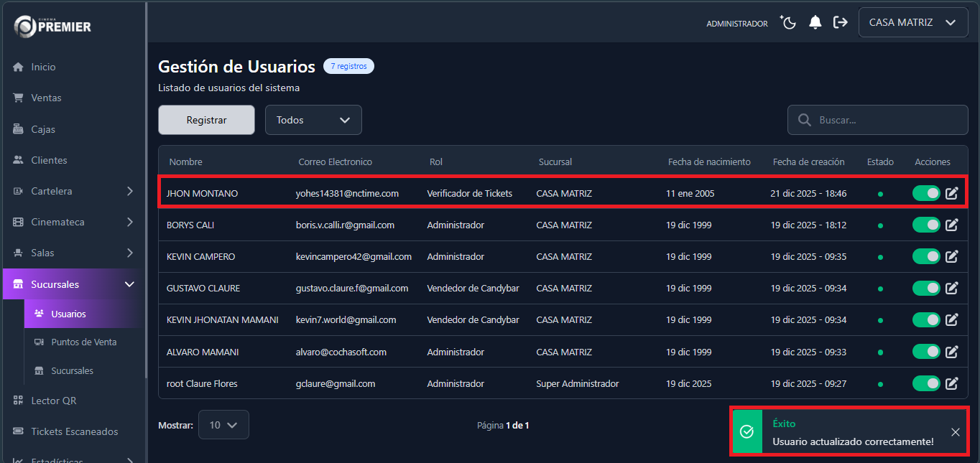Toggle dark mode moon icon
980x463 pixels.
click(x=789, y=23)
